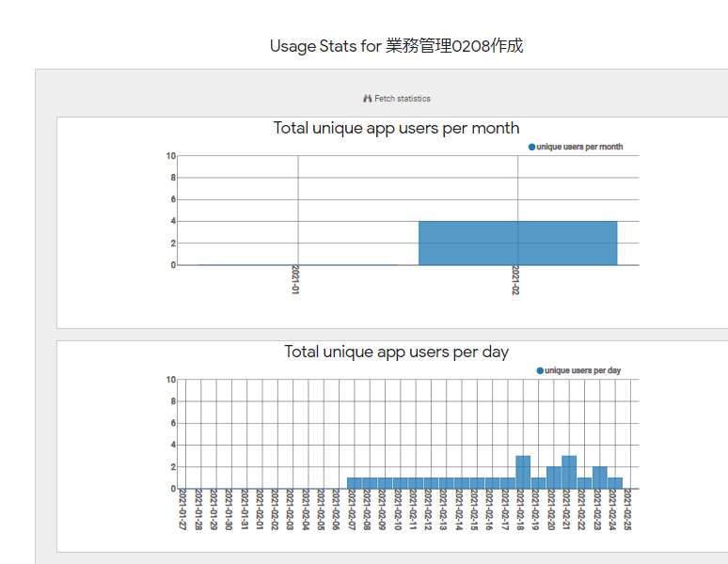Click the daily bar for 2021-02-18
Viewport: 728px width, 564px height.
click(x=523, y=472)
